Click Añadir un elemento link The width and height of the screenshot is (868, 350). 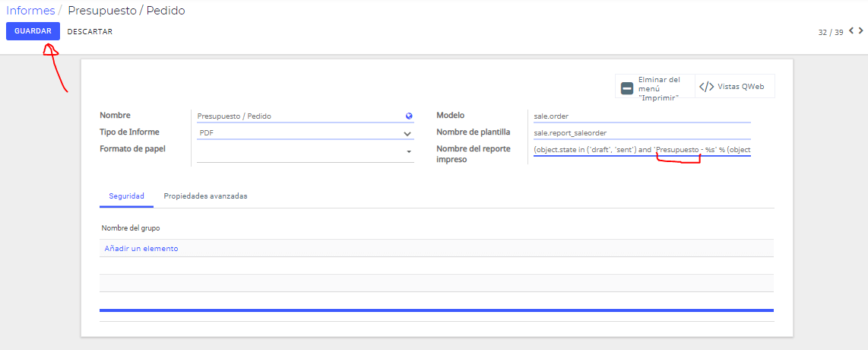pyautogui.click(x=141, y=249)
